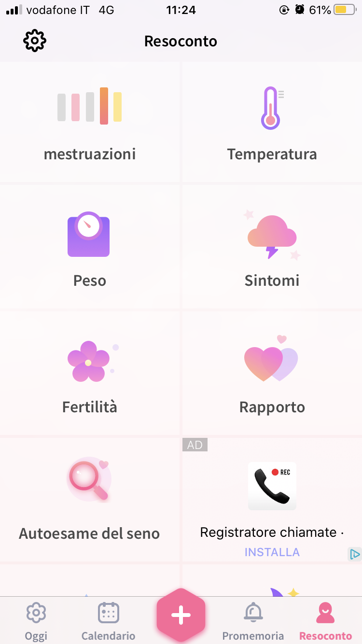The width and height of the screenshot is (362, 644).
Task: Open the AdChoices triangle icon
Action: [355, 554]
